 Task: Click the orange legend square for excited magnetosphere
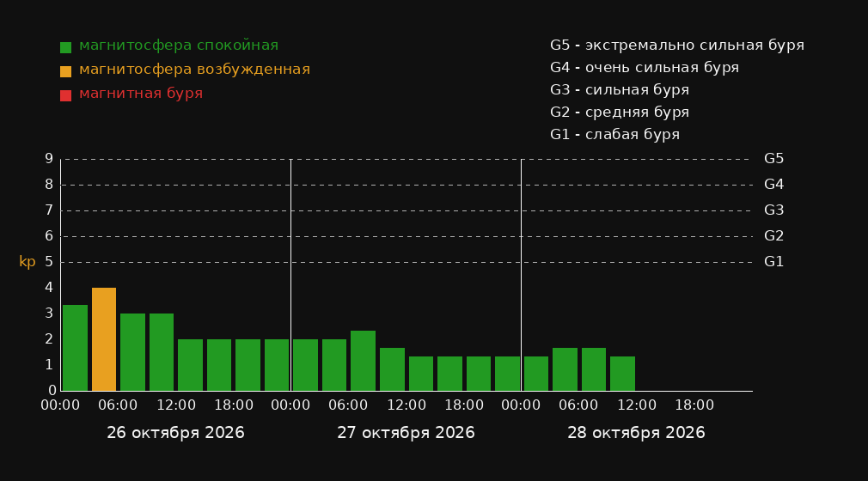tap(65, 71)
